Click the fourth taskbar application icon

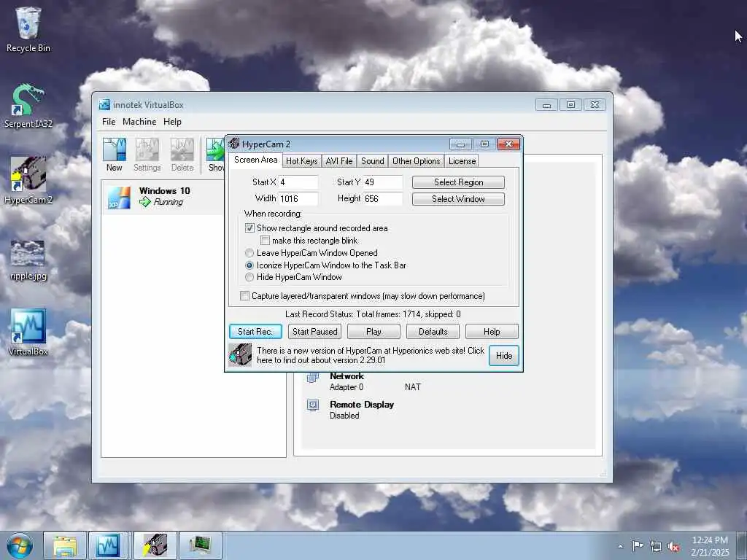click(x=201, y=545)
